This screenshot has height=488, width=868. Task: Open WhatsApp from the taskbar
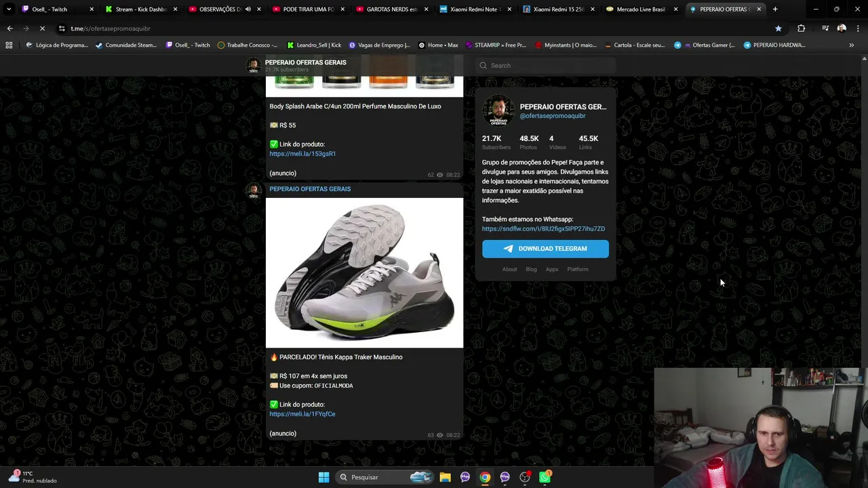[x=545, y=477]
